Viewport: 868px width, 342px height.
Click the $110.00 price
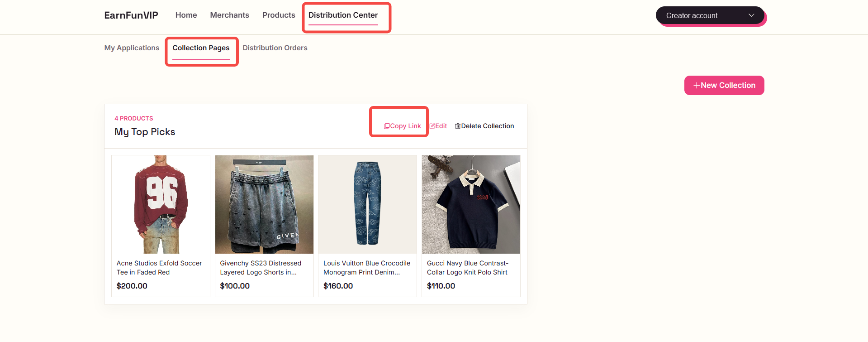[441, 286]
